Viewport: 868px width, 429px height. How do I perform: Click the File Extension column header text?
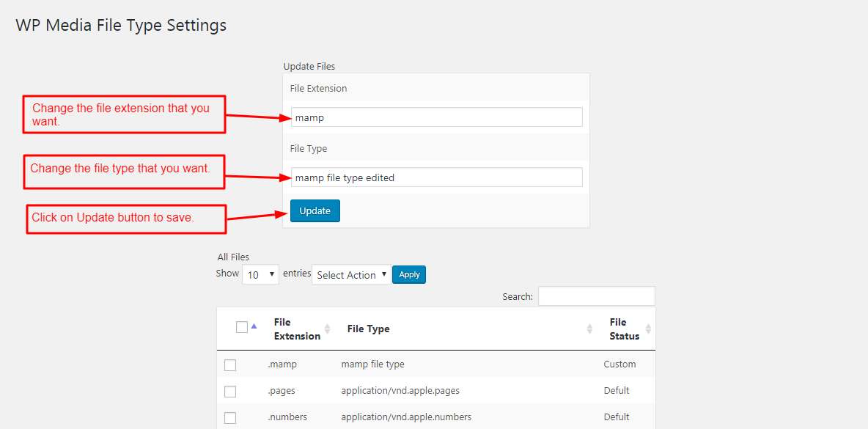(297, 329)
